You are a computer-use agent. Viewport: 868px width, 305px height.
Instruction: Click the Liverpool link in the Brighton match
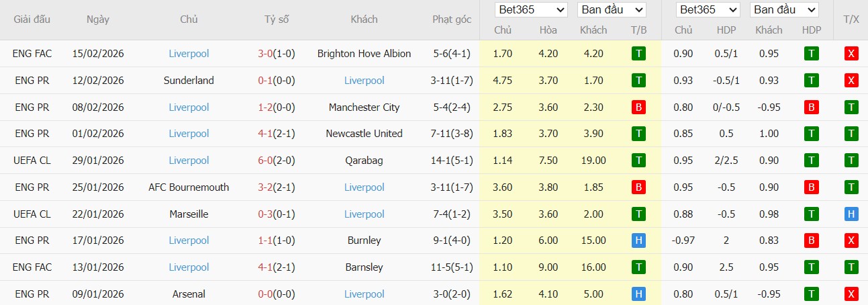click(189, 54)
